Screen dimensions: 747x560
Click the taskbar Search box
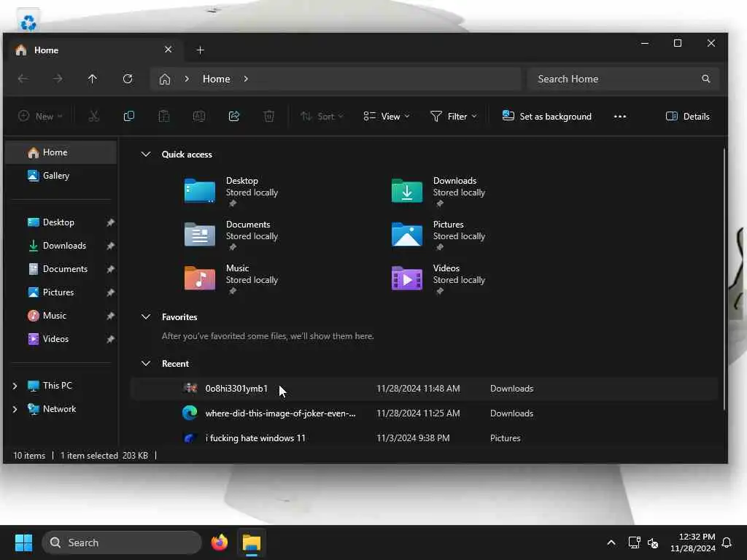122,542
